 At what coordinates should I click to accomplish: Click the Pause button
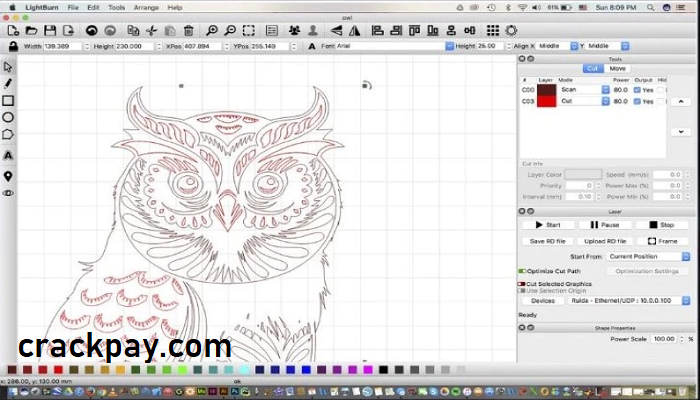[x=605, y=225]
